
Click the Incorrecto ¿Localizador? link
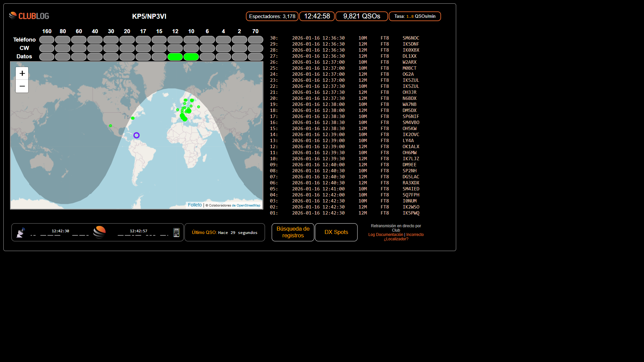[x=415, y=235]
